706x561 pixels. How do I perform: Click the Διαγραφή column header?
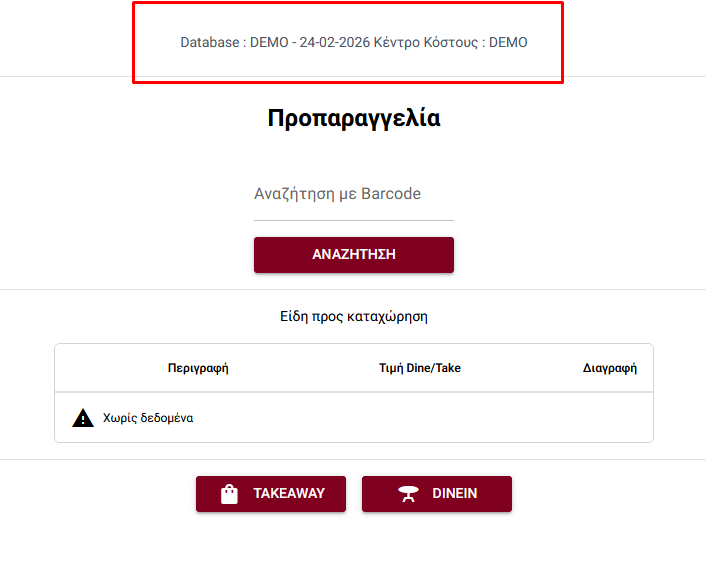pos(609,368)
